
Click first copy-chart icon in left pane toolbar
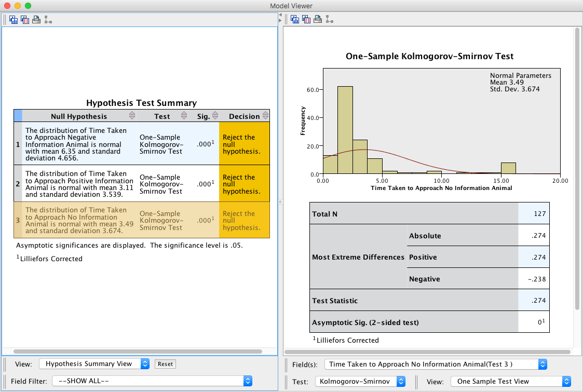(13, 20)
